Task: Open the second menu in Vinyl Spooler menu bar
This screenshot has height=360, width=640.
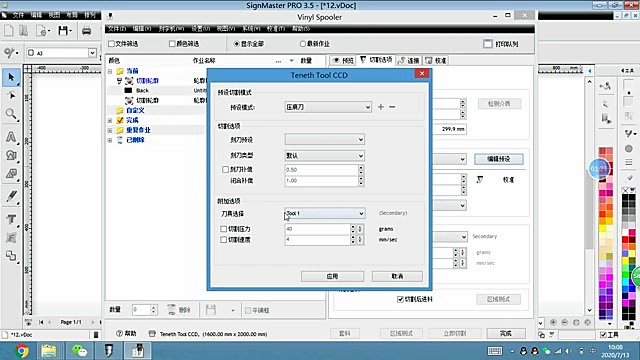Action: [x=142, y=29]
